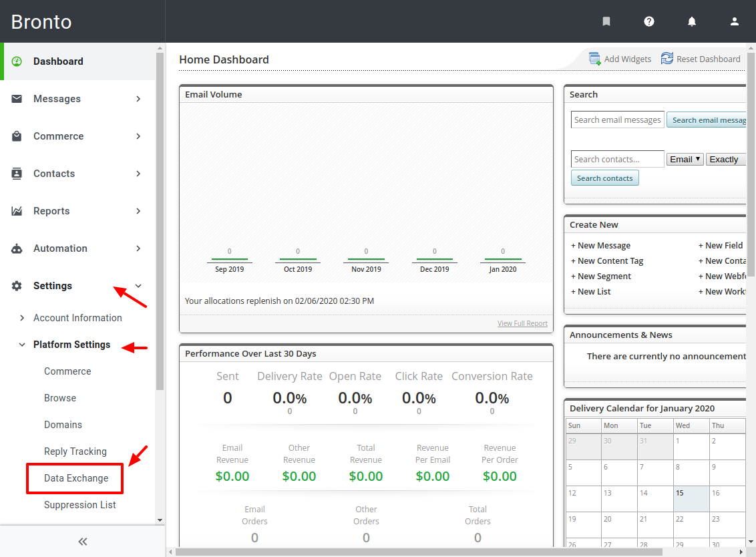Open Browse under Platform Settings

[x=60, y=398]
